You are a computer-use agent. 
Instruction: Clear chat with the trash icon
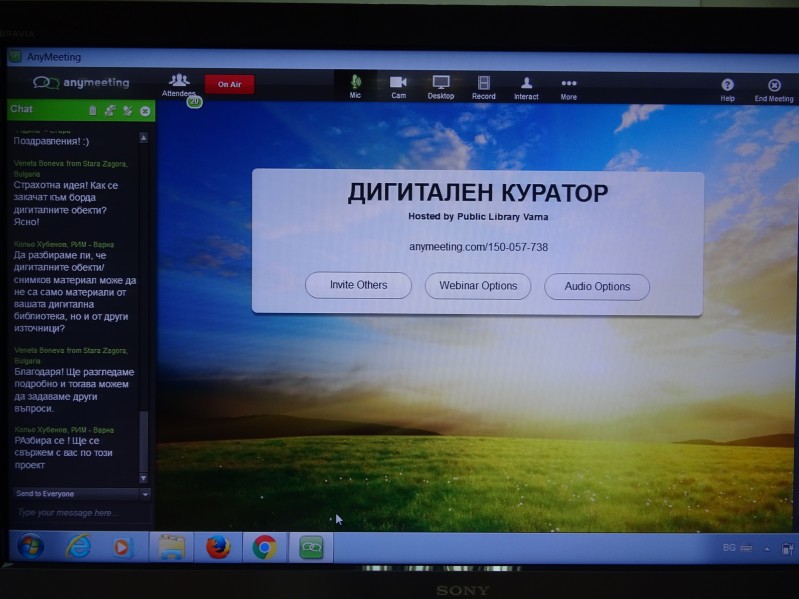93,110
